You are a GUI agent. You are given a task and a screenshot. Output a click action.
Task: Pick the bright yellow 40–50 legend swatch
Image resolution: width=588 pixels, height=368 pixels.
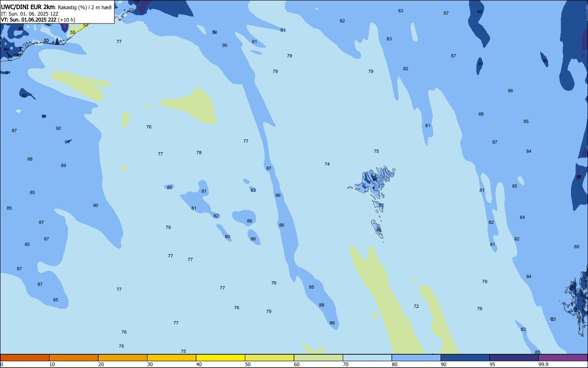click(220, 357)
